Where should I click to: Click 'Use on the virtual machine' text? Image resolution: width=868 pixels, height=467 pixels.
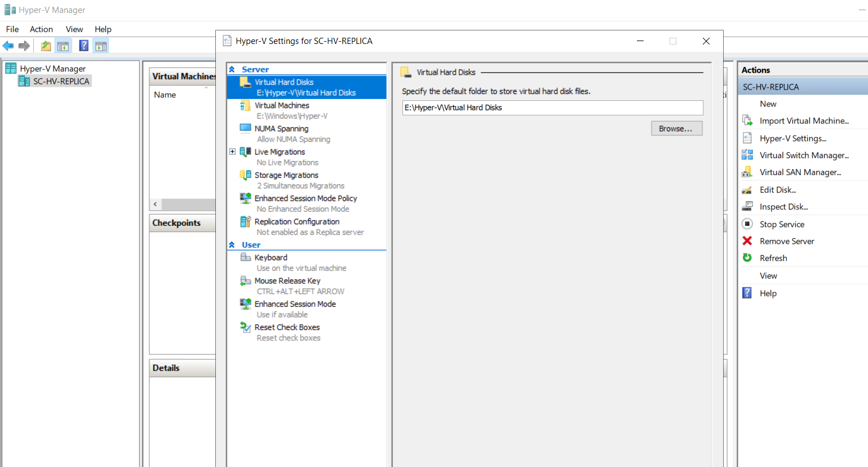(302, 268)
